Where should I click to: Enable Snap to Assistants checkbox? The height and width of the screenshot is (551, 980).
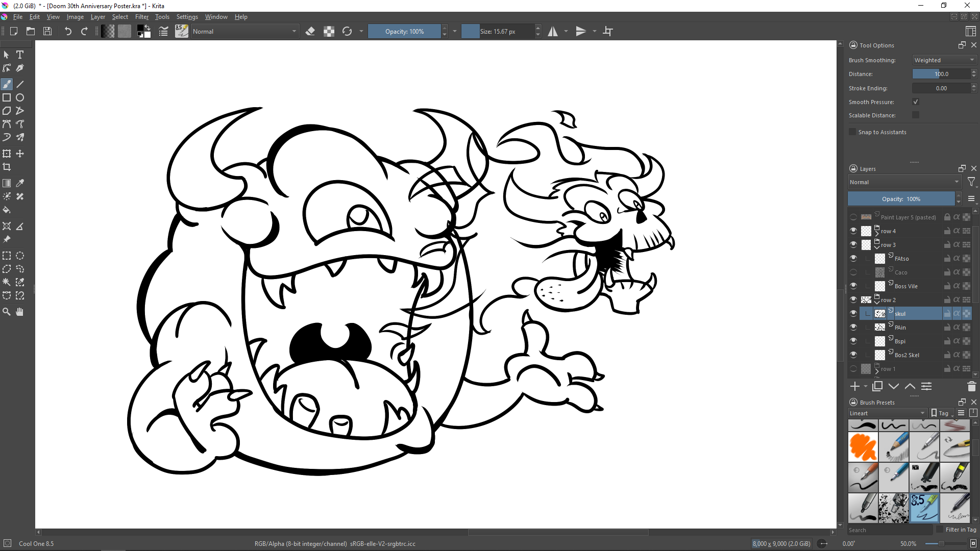[852, 132]
